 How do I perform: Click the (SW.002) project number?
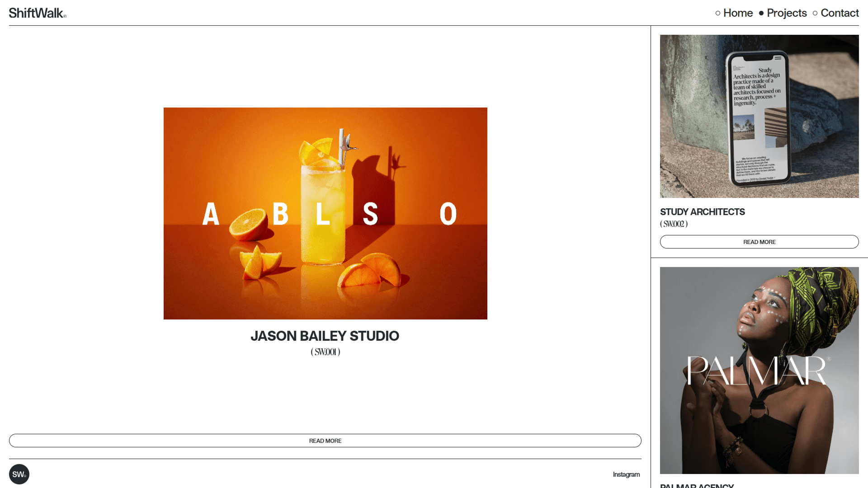(674, 224)
